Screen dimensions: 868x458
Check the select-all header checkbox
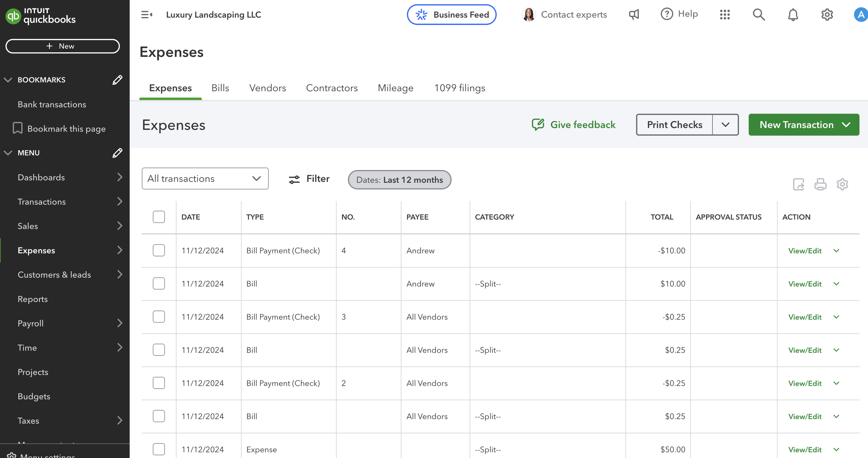tap(159, 217)
